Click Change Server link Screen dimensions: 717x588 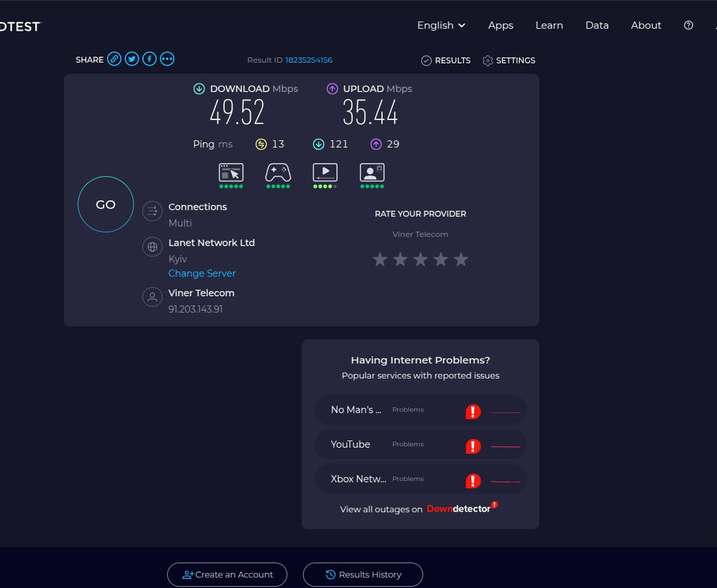coord(202,273)
